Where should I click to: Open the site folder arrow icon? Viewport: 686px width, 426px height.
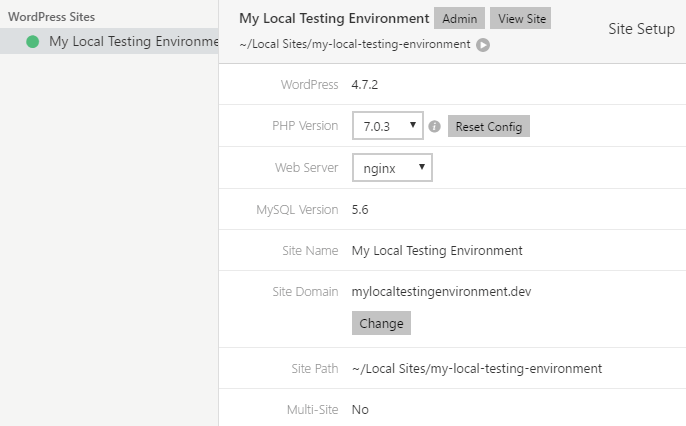click(x=483, y=45)
